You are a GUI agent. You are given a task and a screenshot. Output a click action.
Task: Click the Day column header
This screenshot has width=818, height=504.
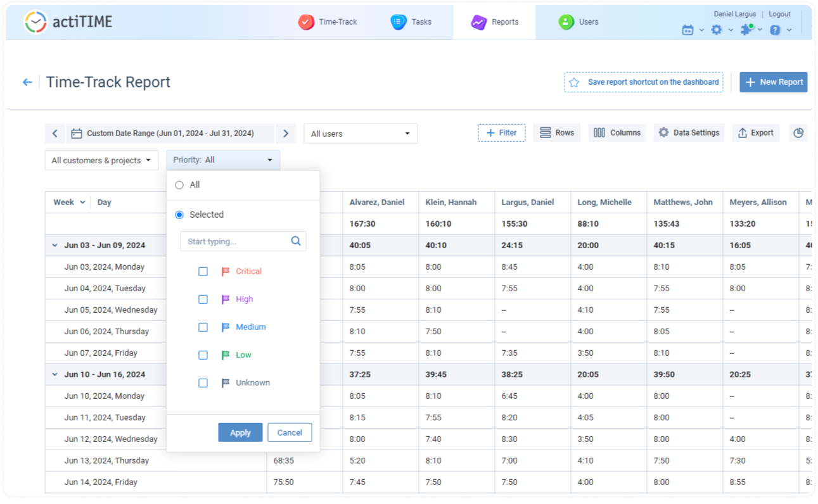click(x=105, y=203)
